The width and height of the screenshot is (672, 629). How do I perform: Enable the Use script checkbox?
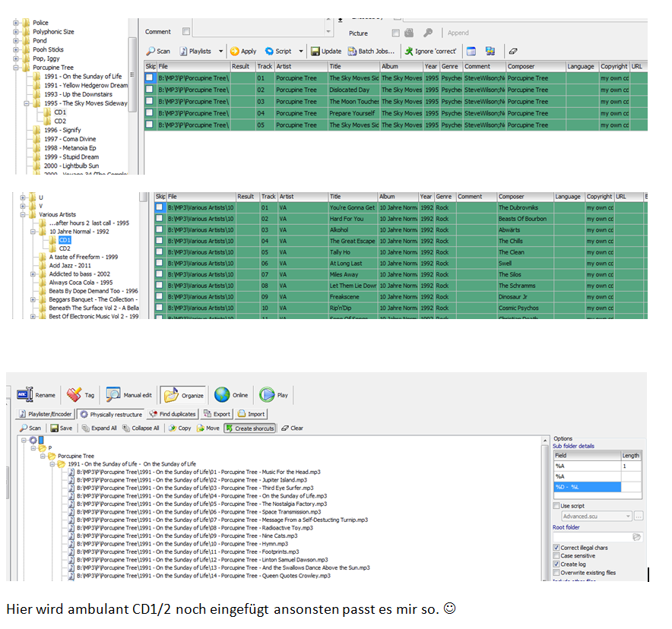tap(556, 505)
